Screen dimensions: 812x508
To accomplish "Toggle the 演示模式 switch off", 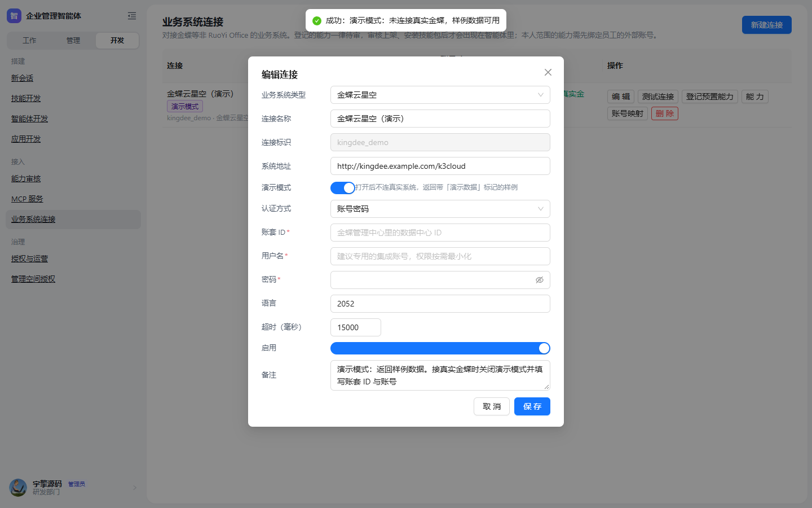I will [343, 187].
